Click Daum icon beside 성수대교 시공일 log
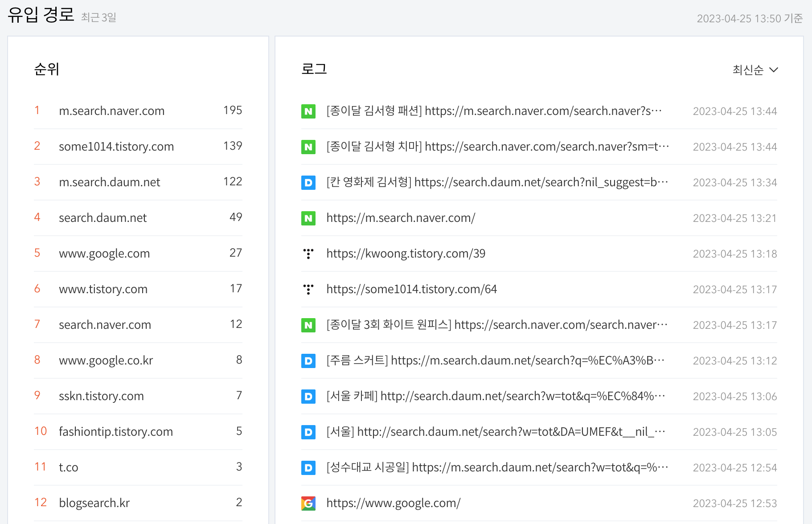Viewport: 812px width, 524px height. [x=308, y=467]
